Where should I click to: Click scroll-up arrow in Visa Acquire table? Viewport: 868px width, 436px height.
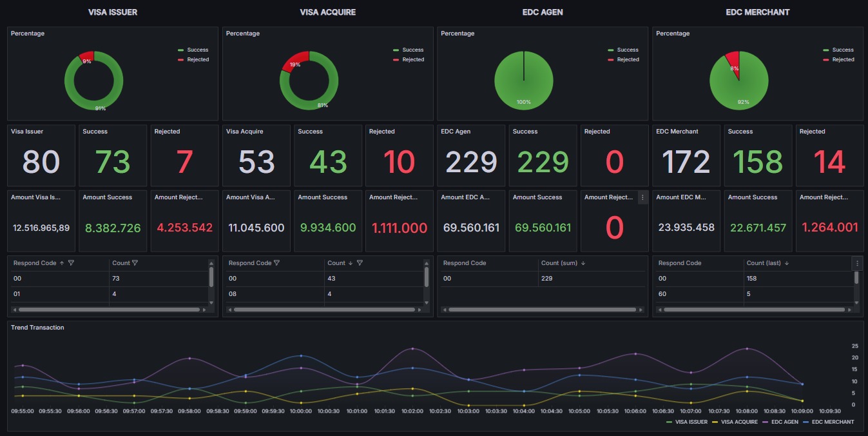click(427, 263)
